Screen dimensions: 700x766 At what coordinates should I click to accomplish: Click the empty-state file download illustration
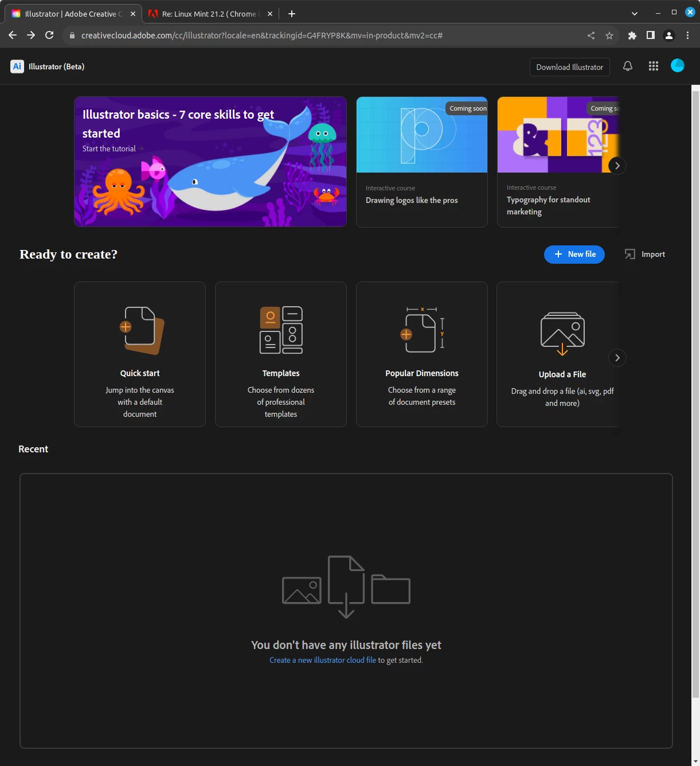[346, 587]
